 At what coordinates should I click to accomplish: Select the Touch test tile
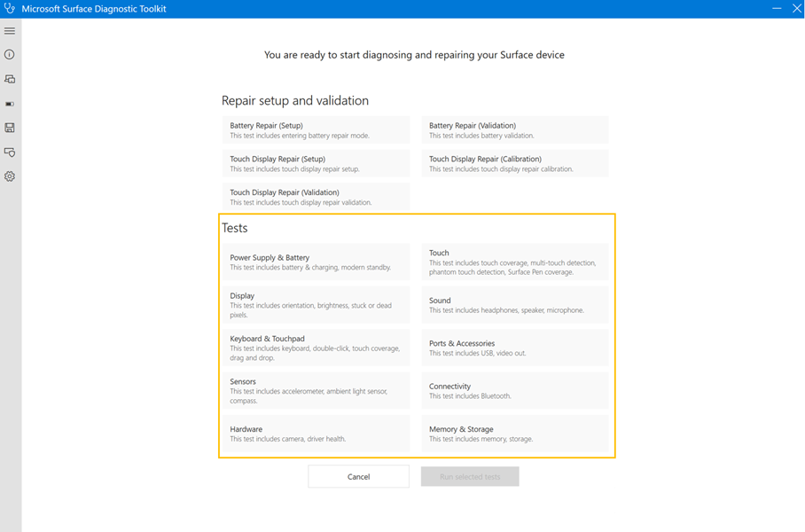[515, 262]
